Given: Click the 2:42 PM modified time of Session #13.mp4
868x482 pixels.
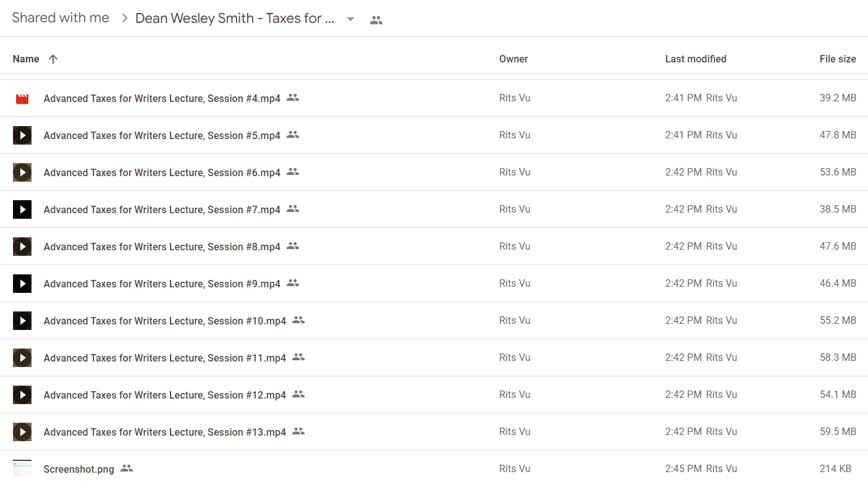Looking at the screenshot, I should (683, 431).
